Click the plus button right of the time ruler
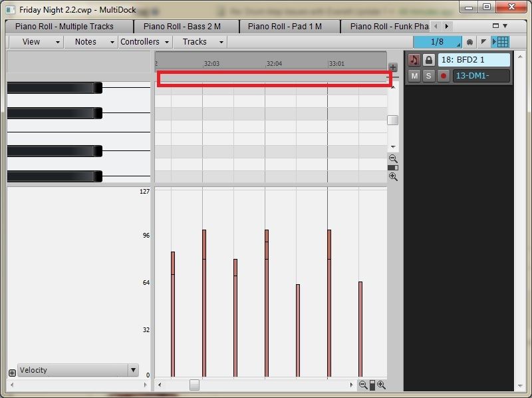 pos(393,68)
